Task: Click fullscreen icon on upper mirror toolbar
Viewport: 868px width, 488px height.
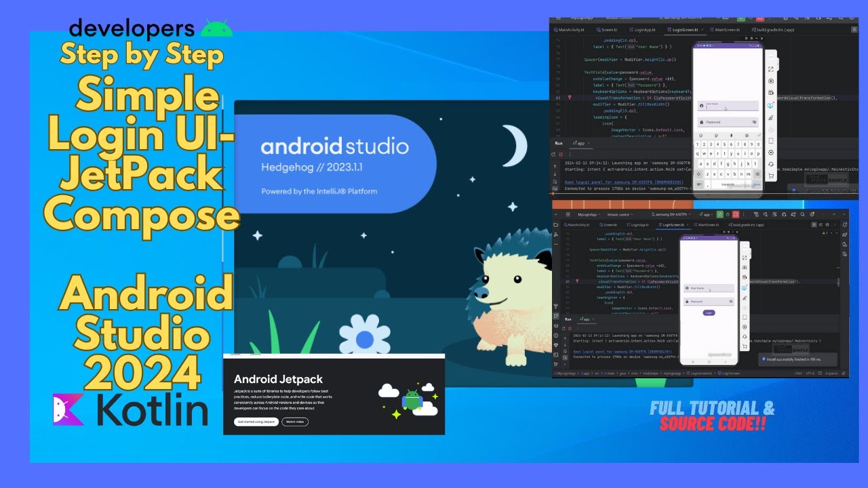Action: tap(771, 69)
